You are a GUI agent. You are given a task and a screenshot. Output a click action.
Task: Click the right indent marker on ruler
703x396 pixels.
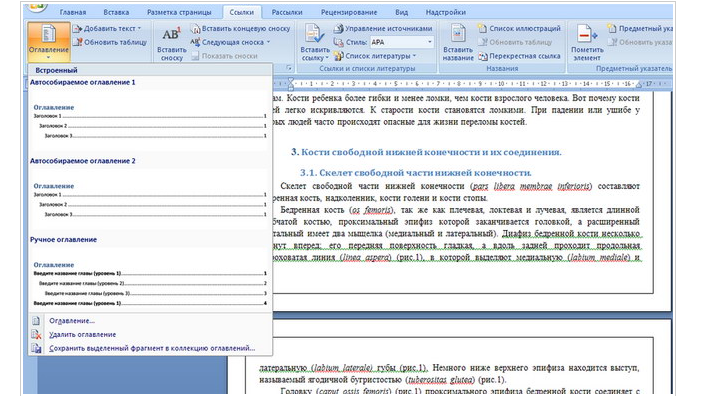coord(638,84)
